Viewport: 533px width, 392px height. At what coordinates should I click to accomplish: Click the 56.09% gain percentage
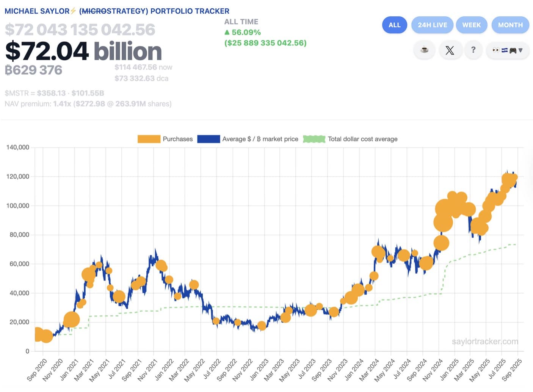[x=243, y=32]
